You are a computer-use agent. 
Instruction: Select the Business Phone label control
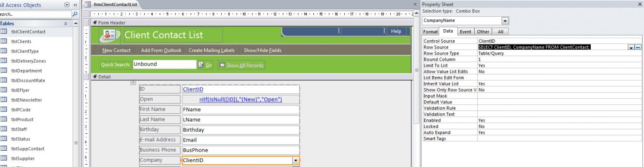pyautogui.click(x=160, y=150)
